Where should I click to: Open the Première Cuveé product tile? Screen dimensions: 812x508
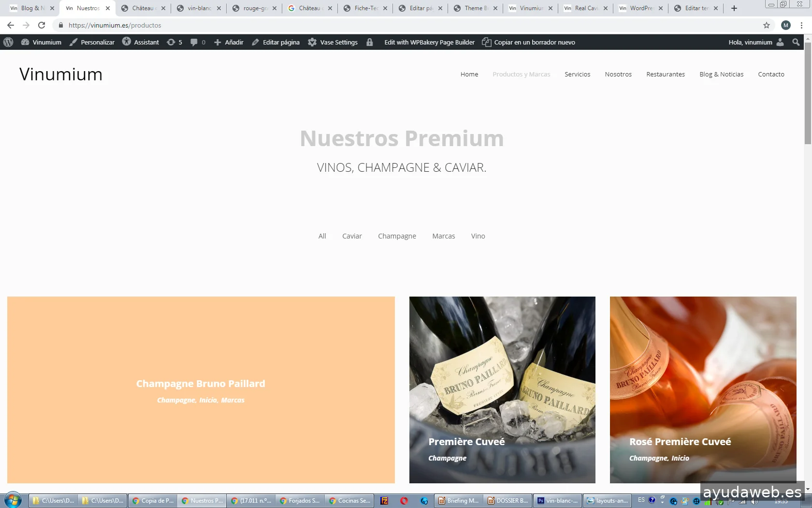pos(502,389)
